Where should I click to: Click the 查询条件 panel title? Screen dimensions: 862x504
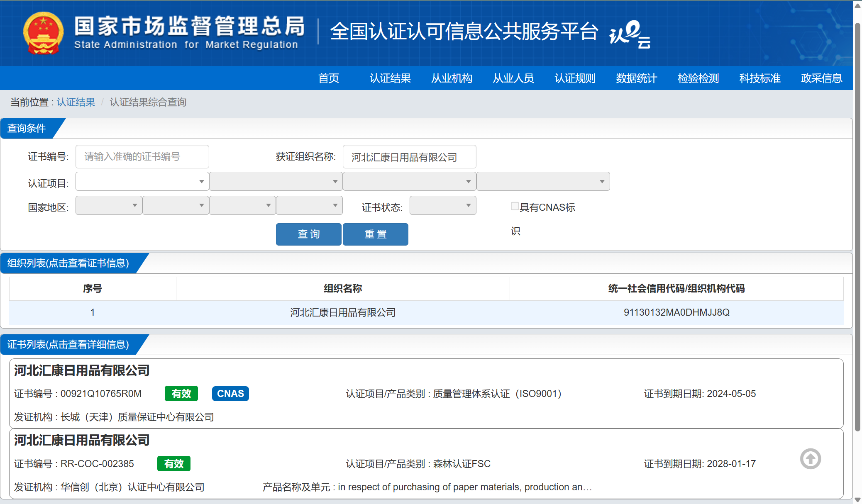(x=27, y=128)
